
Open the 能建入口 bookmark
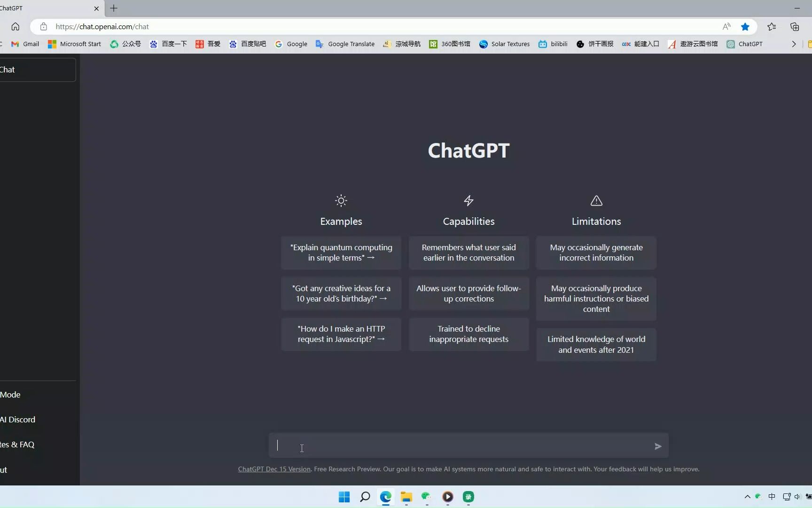tap(640, 44)
